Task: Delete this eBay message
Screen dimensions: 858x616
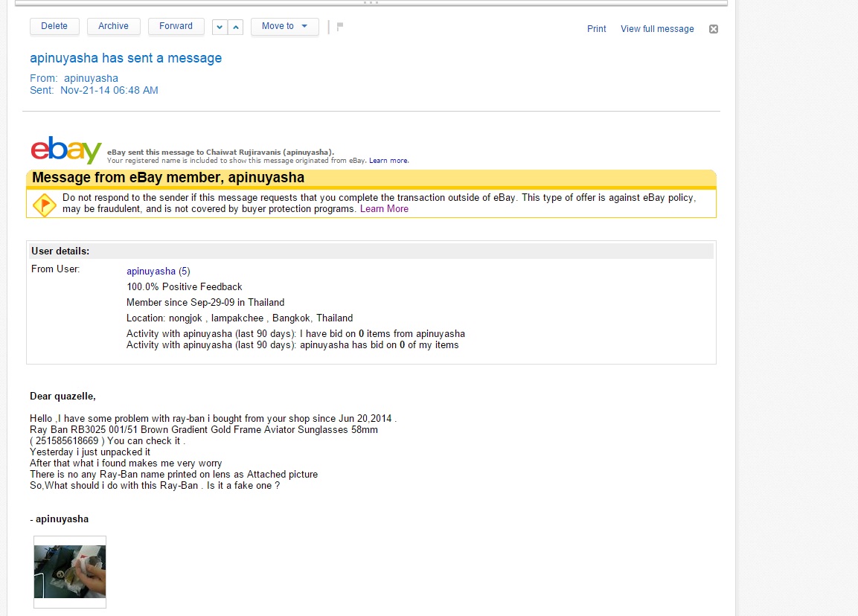Action: 54,26
